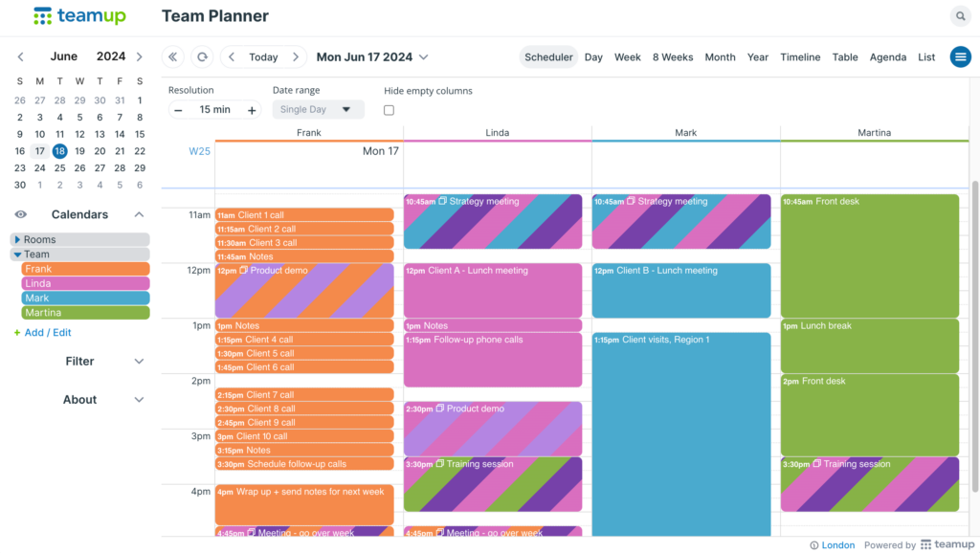Click the back arrow on the mini calendar
Viewport: 980px width, 553px height.
coord(20,56)
